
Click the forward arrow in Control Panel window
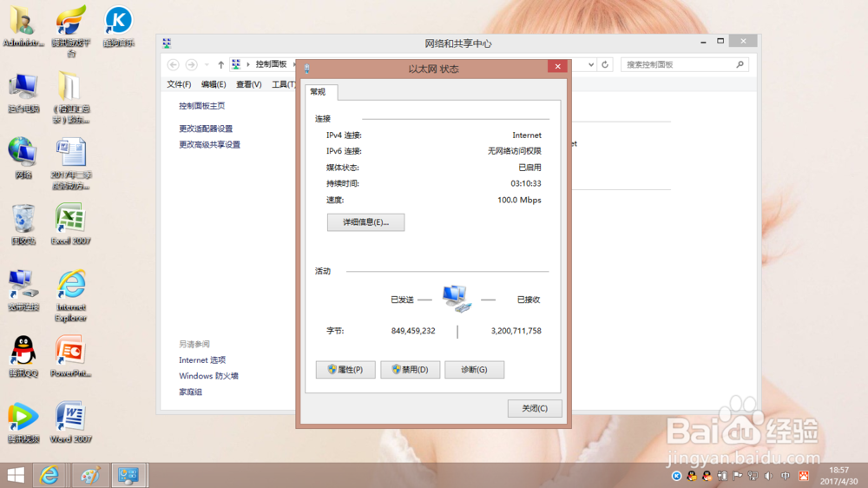coord(191,65)
